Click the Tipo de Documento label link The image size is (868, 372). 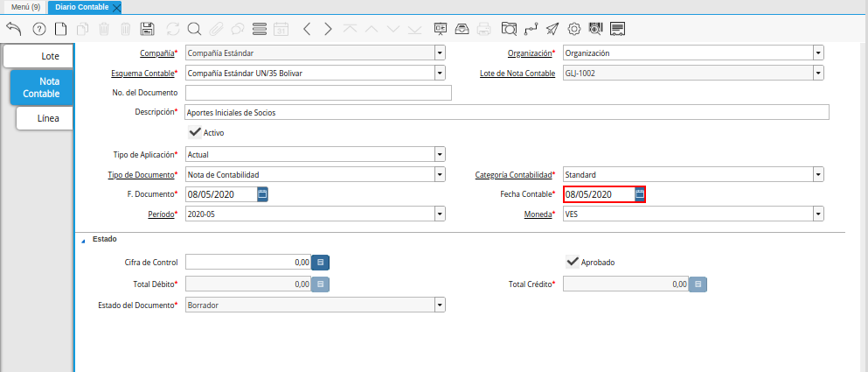(x=141, y=175)
